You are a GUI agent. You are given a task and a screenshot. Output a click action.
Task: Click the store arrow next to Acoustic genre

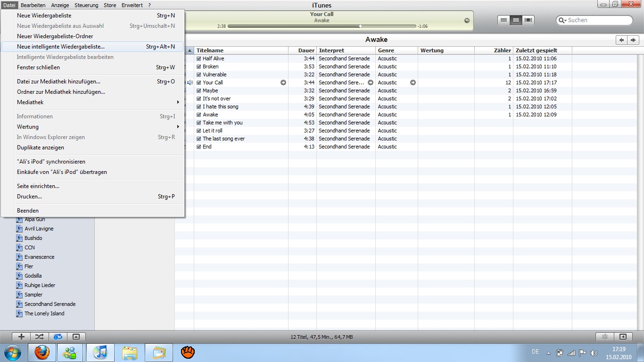pyautogui.click(x=413, y=82)
